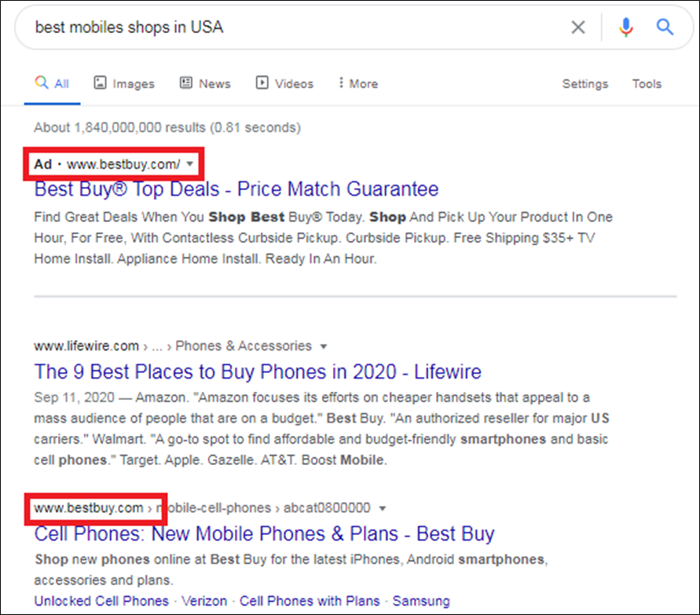700x615 pixels.
Task: Open the Verizon sitelink
Action: pos(204,601)
